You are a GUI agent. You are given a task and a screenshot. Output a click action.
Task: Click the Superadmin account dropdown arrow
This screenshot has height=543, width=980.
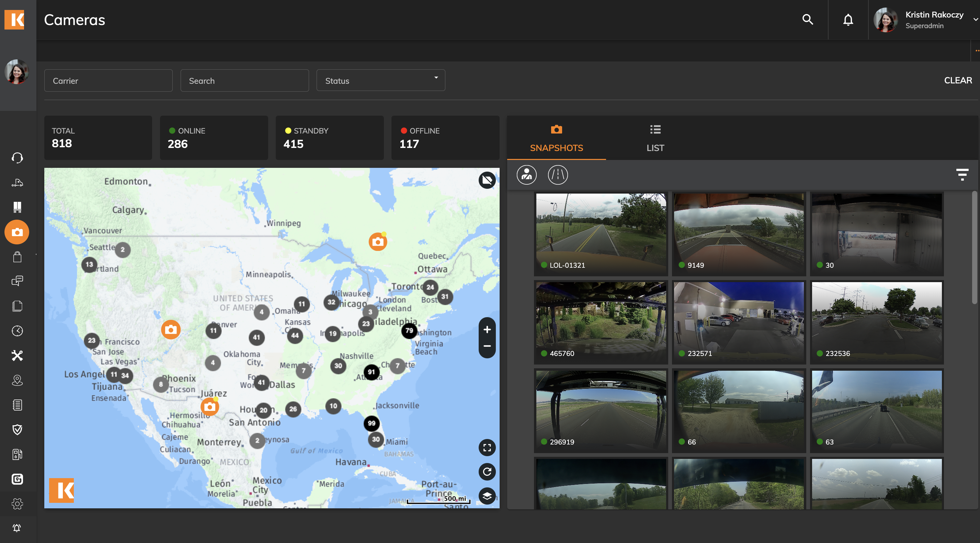click(974, 19)
